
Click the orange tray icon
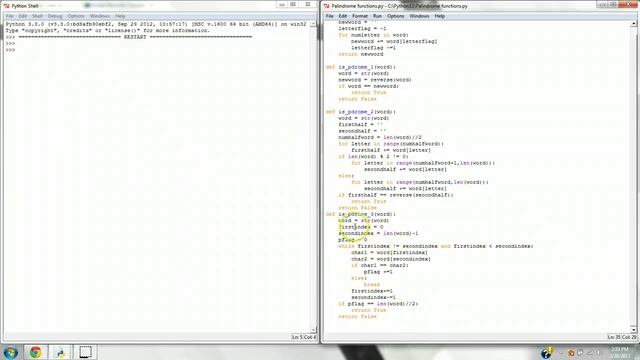tap(571, 353)
